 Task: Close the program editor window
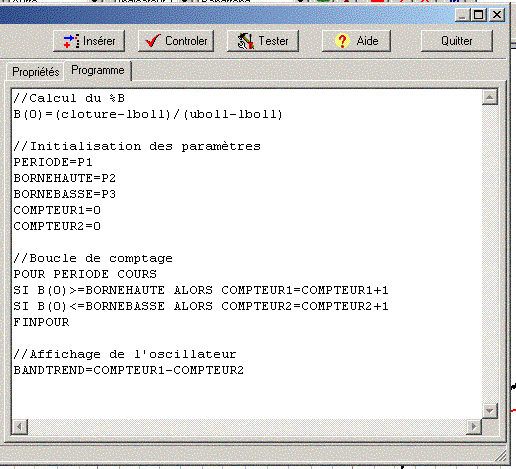497,15
